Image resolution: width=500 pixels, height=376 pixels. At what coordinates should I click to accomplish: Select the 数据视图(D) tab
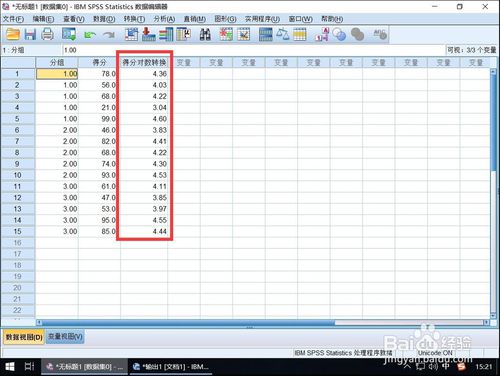(x=24, y=337)
